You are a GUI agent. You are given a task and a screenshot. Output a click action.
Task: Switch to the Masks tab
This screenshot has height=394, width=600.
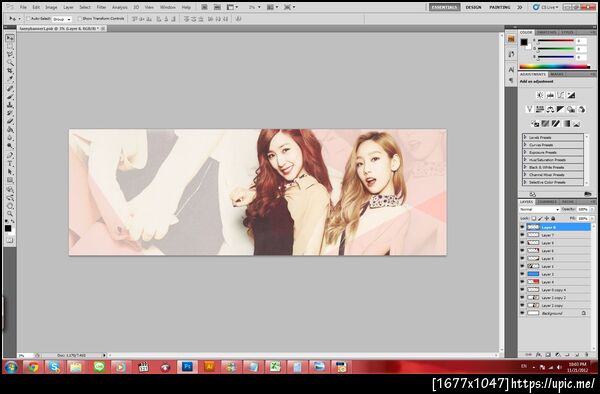pos(557,74)
